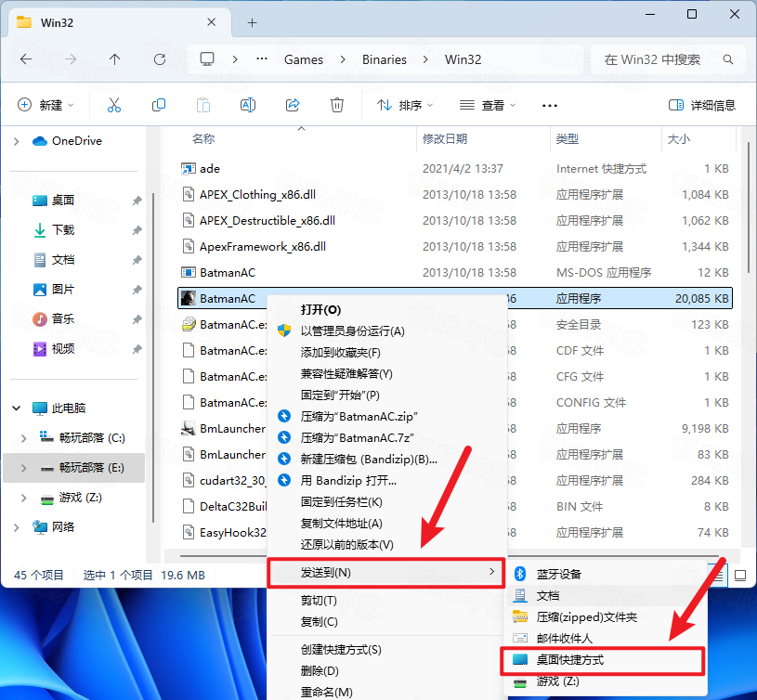Expand the 畅玩部落 (E:) drive node
Viewport: 757px width, 700px height.
23,468
